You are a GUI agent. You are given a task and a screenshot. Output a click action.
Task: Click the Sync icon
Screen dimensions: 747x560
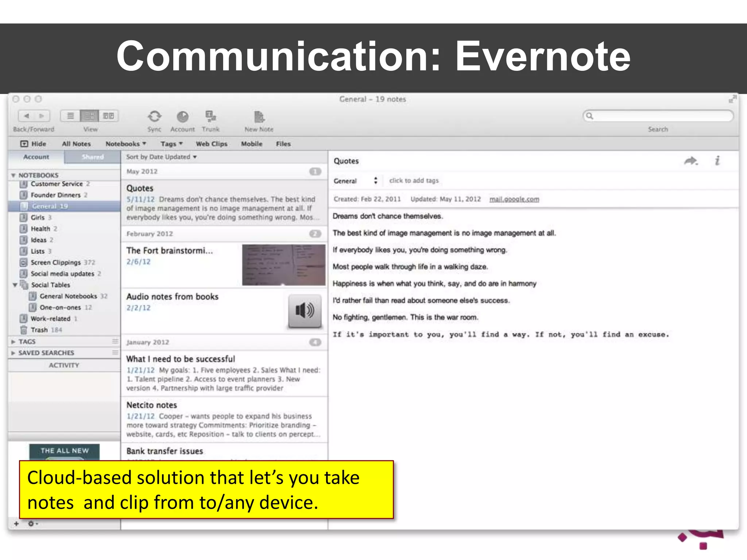point(154,117)
